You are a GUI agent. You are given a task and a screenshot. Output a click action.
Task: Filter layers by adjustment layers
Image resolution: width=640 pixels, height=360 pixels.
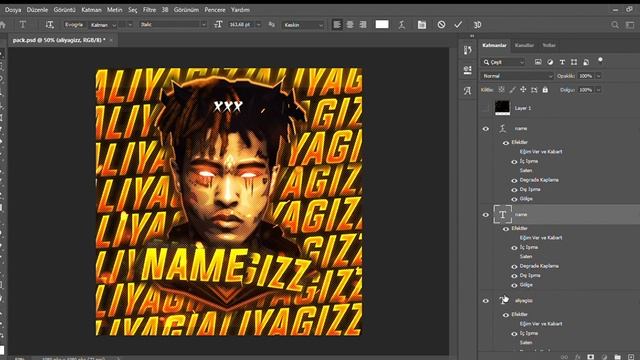pos(550,62)
